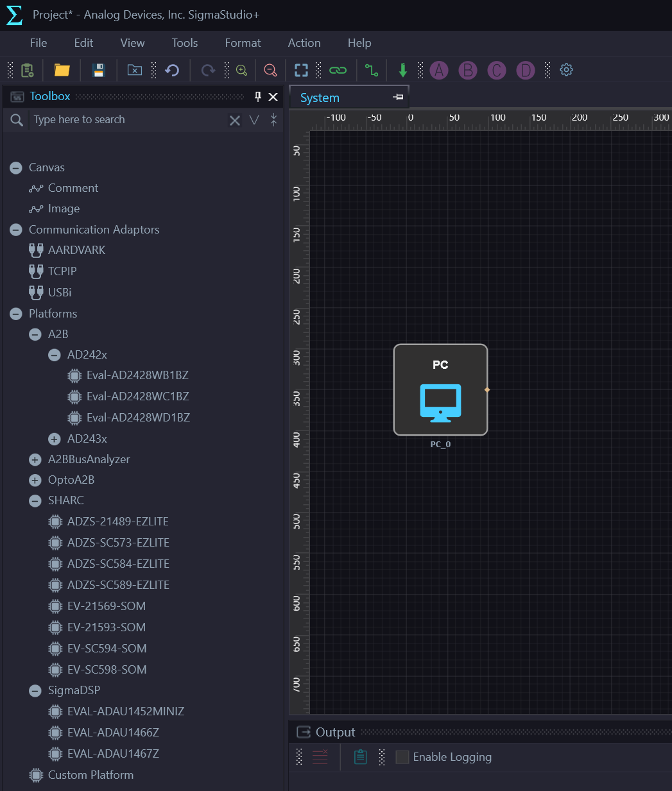Collapse all toolbox tree nodes
The image size is (672, 791).
[274, 120]
